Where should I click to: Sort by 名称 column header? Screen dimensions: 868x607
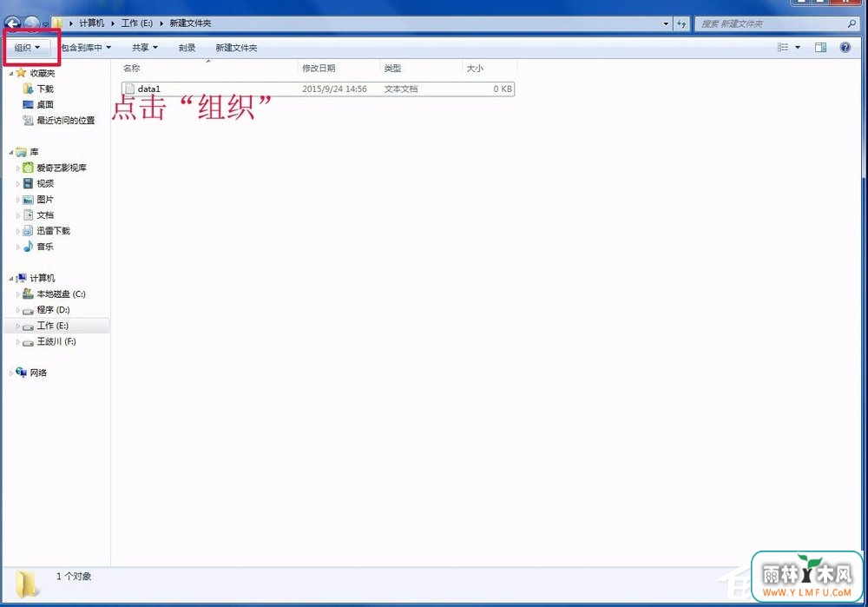click(x=208, y=68)
